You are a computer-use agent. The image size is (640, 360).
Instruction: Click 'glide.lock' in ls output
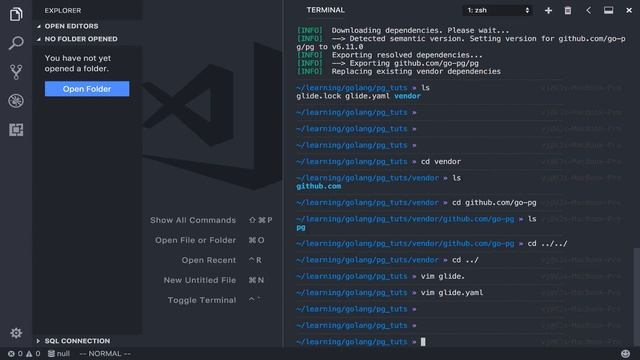(x=318, y=96)
